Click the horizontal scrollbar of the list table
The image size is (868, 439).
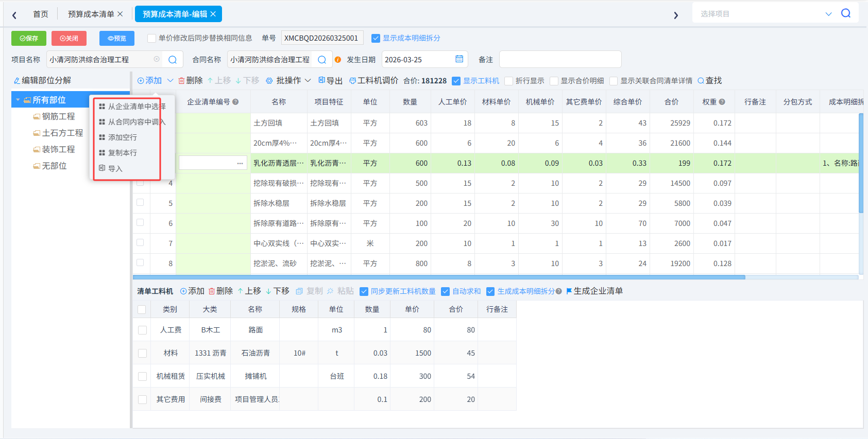tap(439, 277)
